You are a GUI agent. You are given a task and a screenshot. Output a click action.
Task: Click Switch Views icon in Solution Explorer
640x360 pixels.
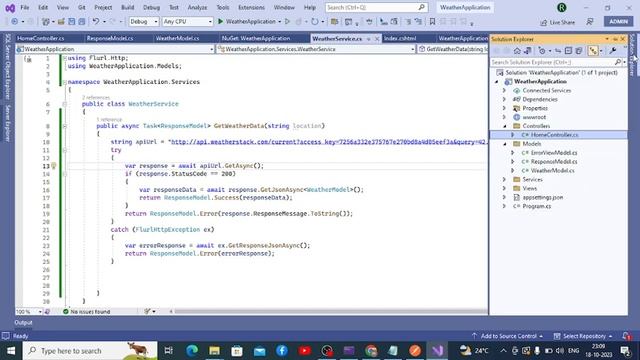point(527,51)
